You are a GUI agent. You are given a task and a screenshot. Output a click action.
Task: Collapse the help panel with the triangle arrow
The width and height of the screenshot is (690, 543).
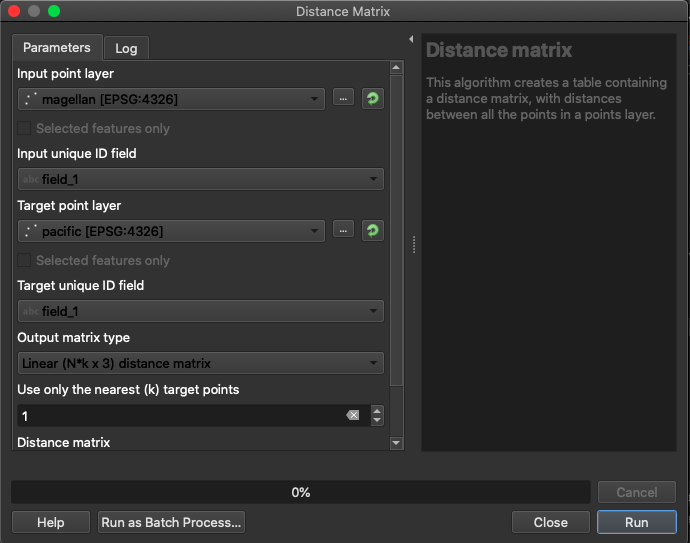(411, 40)
